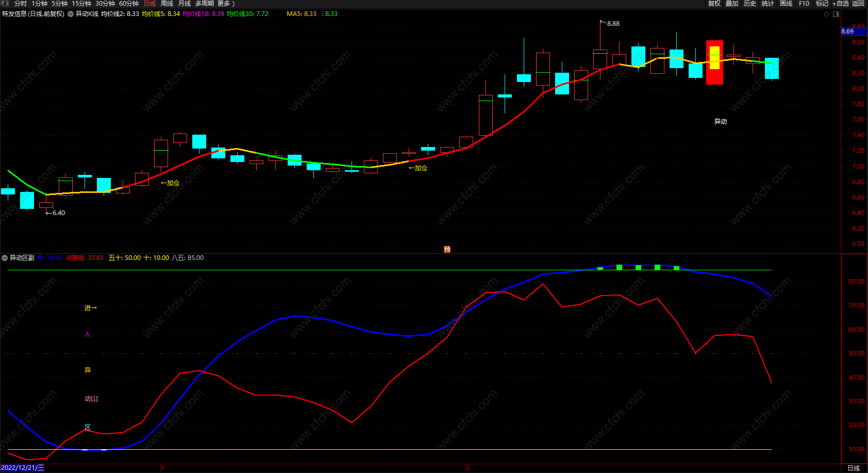Image resolution: width=868 pixels, height=473 pixels.
Task: Click the 五十: 50.00 value
Action: [125, 258]
